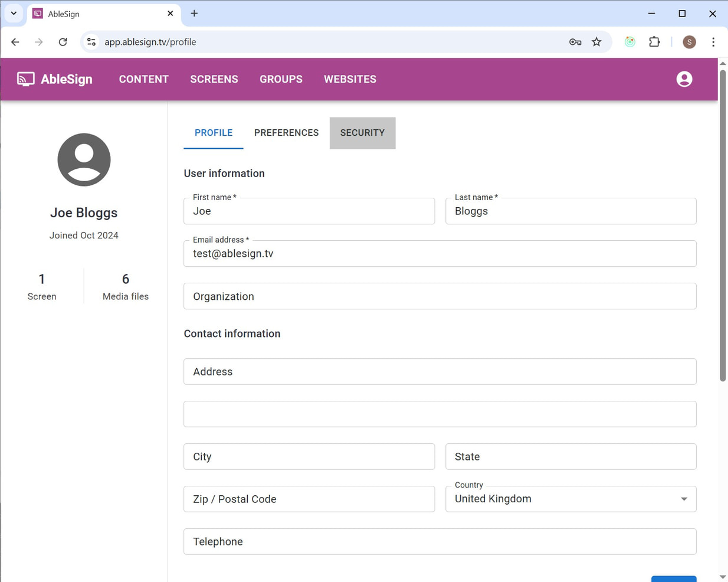
Task: Click the AbleSign logo icon
Action: (x=25, y=79)
